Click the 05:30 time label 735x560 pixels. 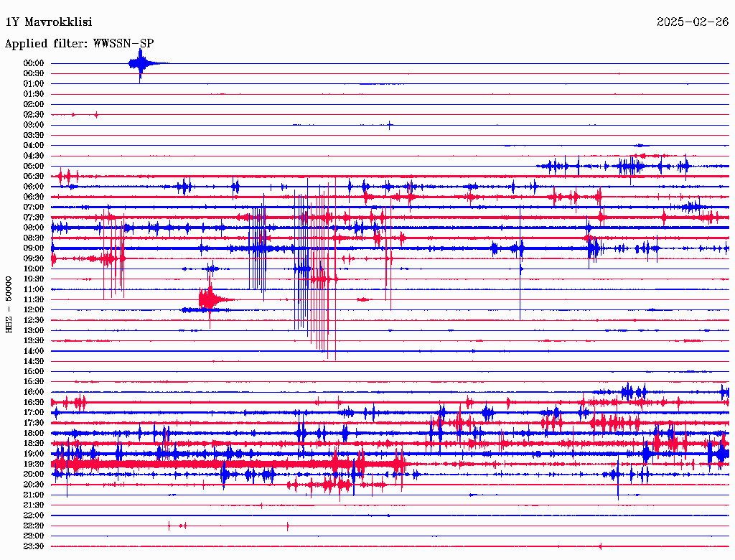click(34, 177)
